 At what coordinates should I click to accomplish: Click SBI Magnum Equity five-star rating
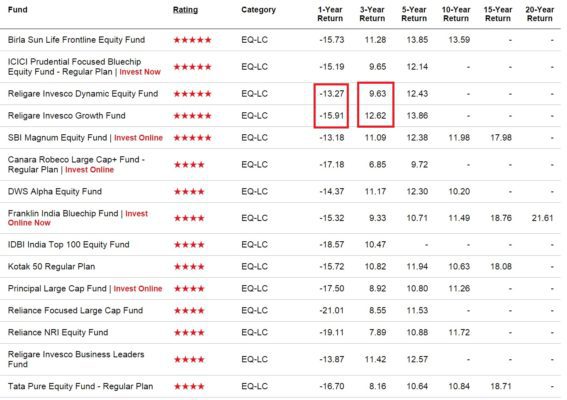(x=192, y=138)
